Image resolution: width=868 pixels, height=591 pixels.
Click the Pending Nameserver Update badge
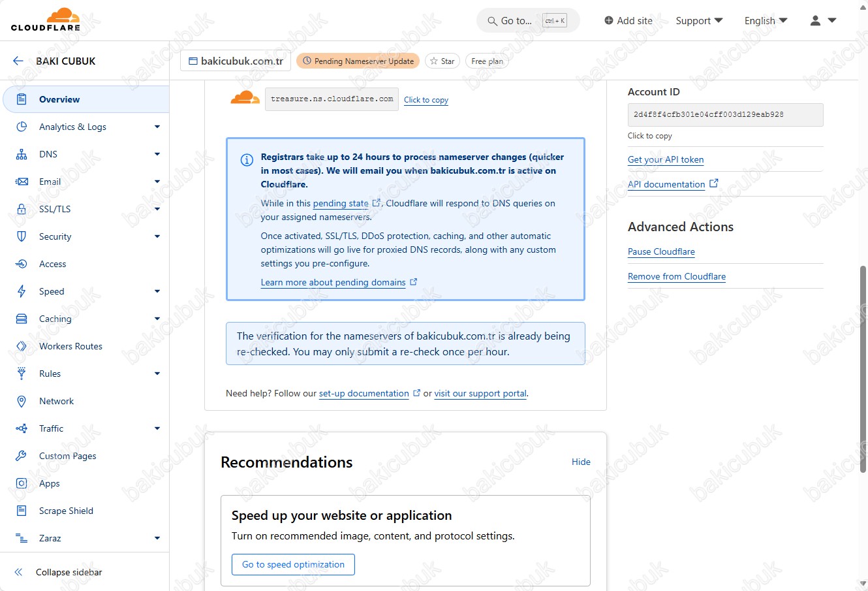pyautogui.click(x=358, y=61)
